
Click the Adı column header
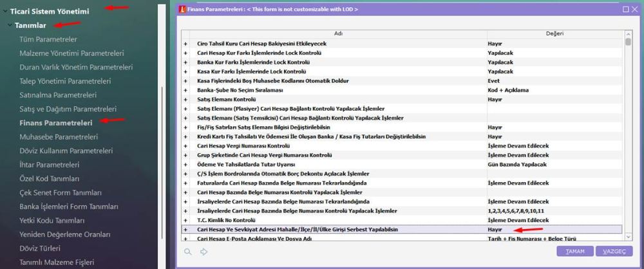(x=339, y=34)
